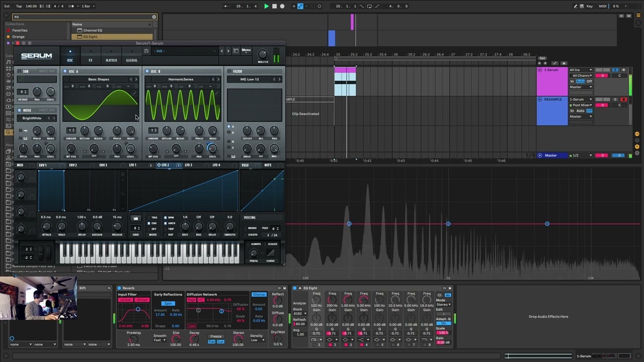The width and height of the screenshot is (644, 362).
Task: Open Serum preset browser icon
Action: click(x=235, y=51)
